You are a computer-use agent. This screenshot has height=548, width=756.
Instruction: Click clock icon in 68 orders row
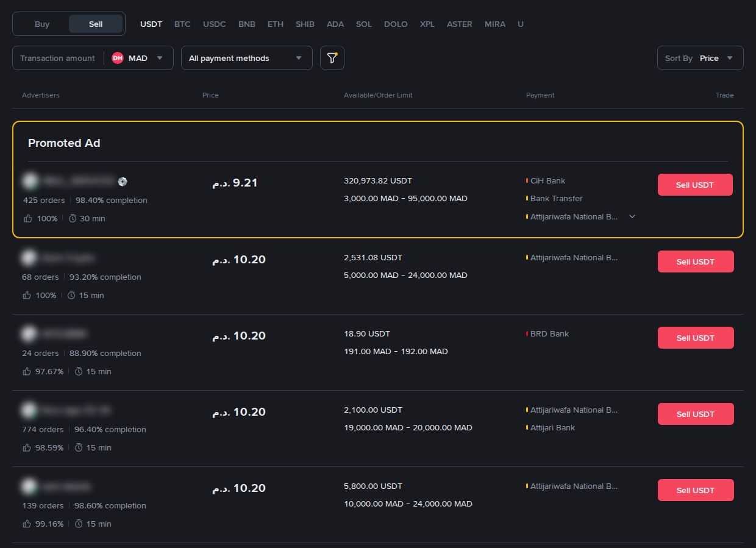tap(71, 295)
